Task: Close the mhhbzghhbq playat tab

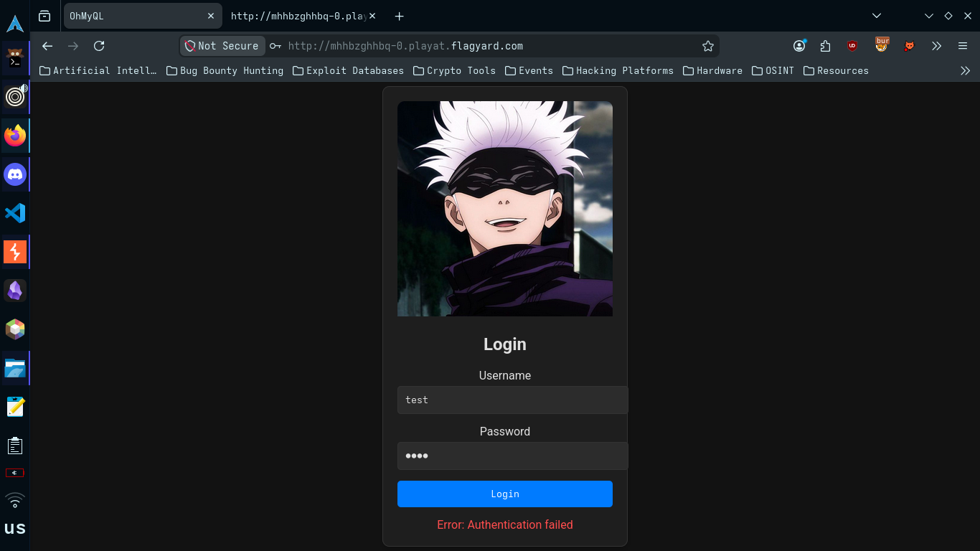Action: (372, 16)
